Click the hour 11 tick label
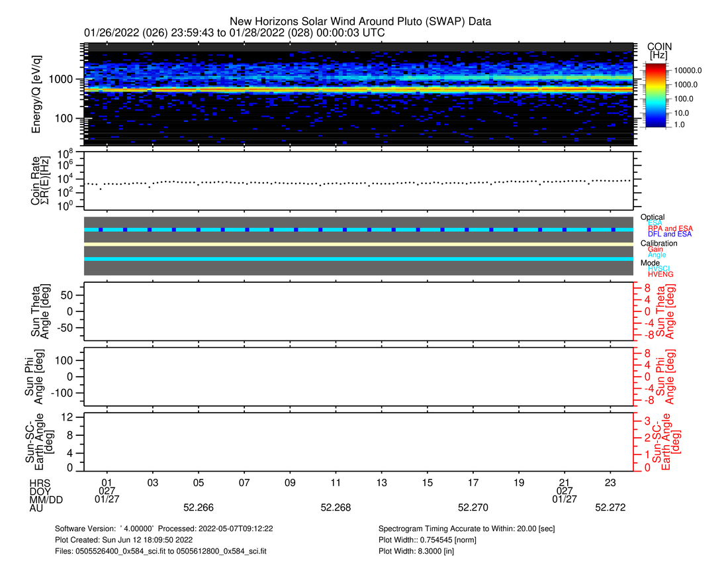 [336, 482]
